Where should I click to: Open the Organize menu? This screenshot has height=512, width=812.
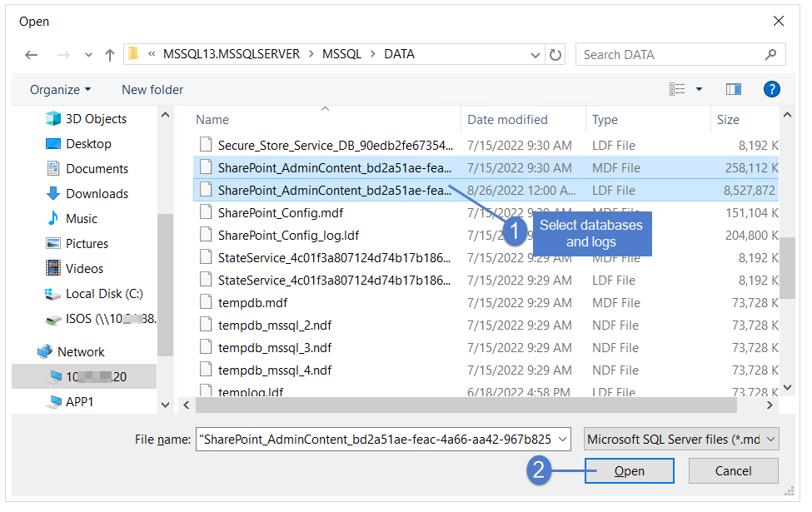pos(60,90)
